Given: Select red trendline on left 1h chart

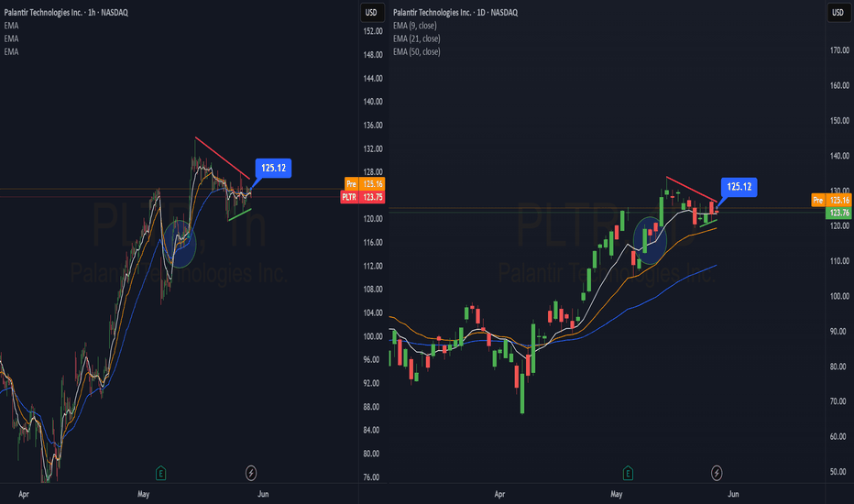Looking at the screenshot, I should (x=223, y=158).
